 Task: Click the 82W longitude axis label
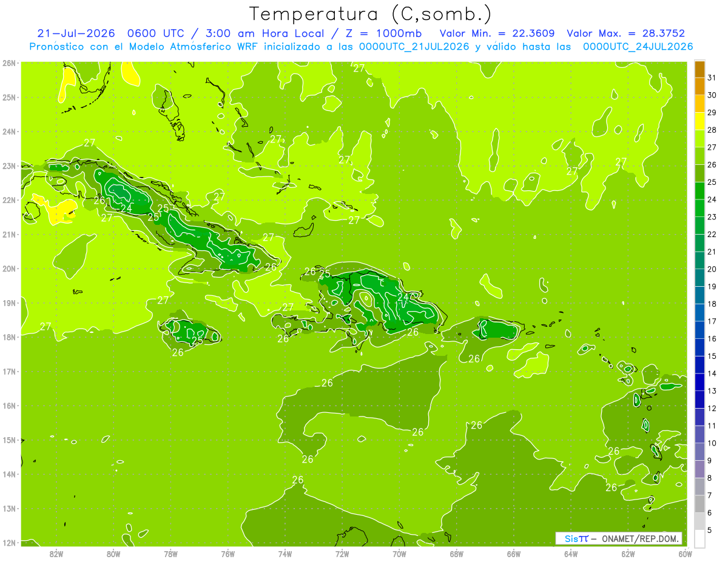[56, 554]
